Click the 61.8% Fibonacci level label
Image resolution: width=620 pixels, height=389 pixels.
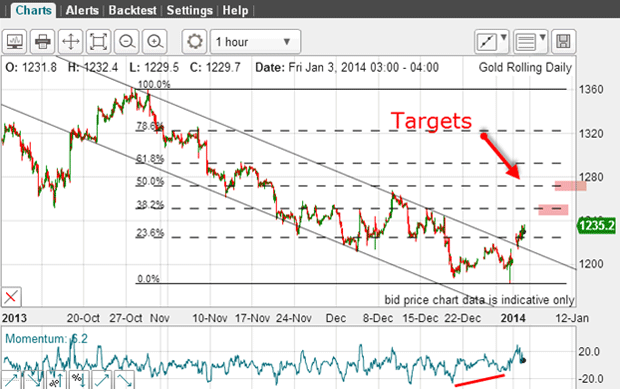[150, 159]
